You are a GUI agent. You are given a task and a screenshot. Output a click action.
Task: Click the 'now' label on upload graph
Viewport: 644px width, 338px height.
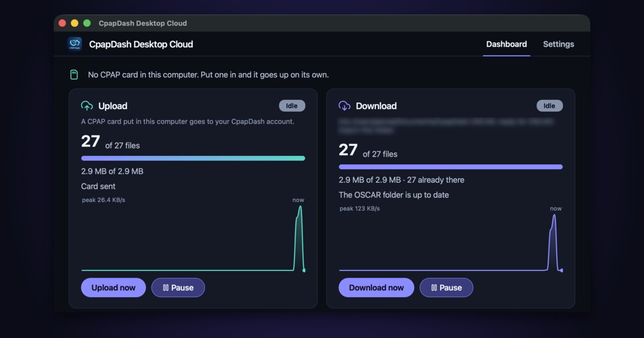coord(298,200)
